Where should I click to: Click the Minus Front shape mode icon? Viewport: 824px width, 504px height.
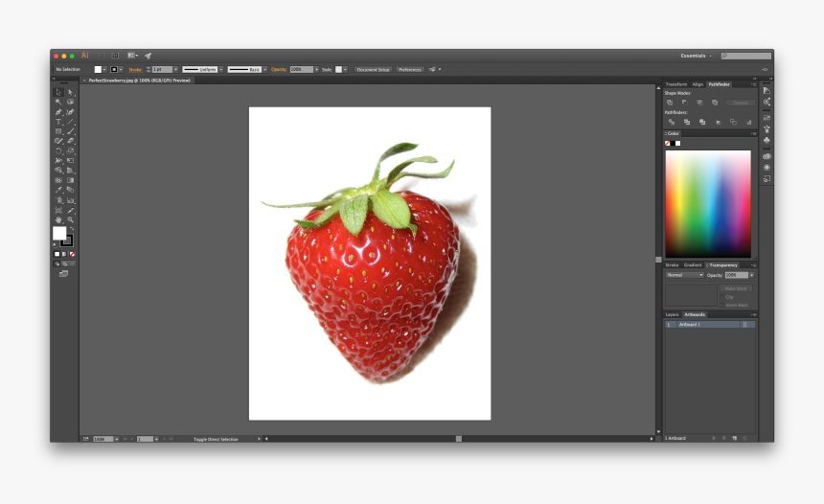(x=684, y=103)
